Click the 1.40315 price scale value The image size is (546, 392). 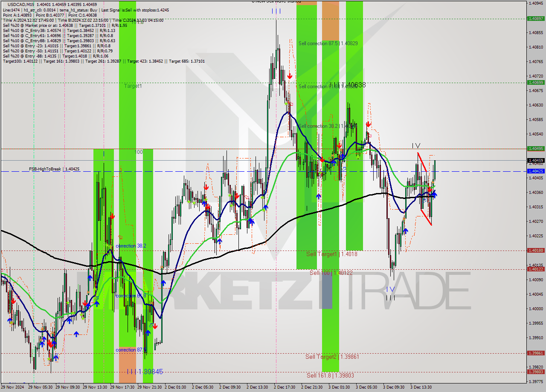[536, 207]
